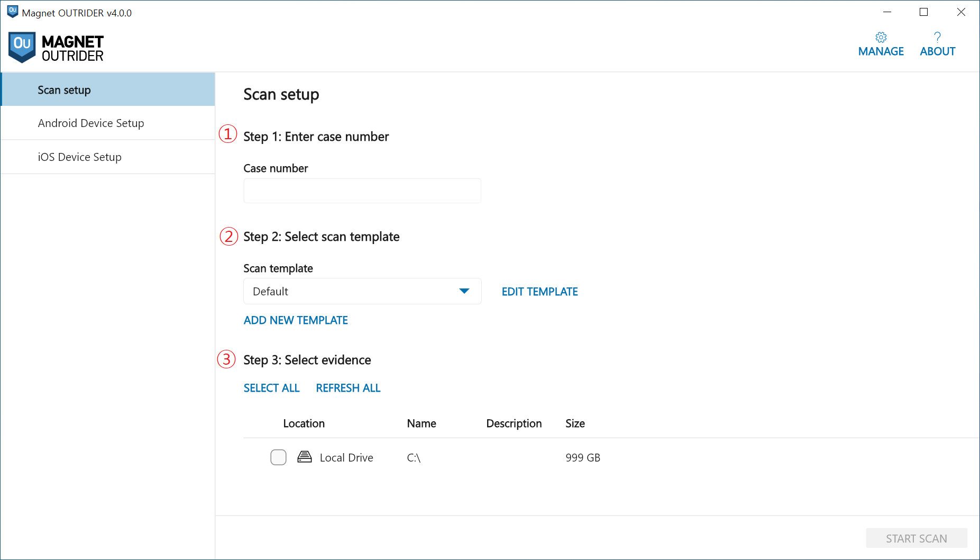This screenshot has height=560, width=980.
Task: Click the title bar application icon
Action: tap(12, 12)
